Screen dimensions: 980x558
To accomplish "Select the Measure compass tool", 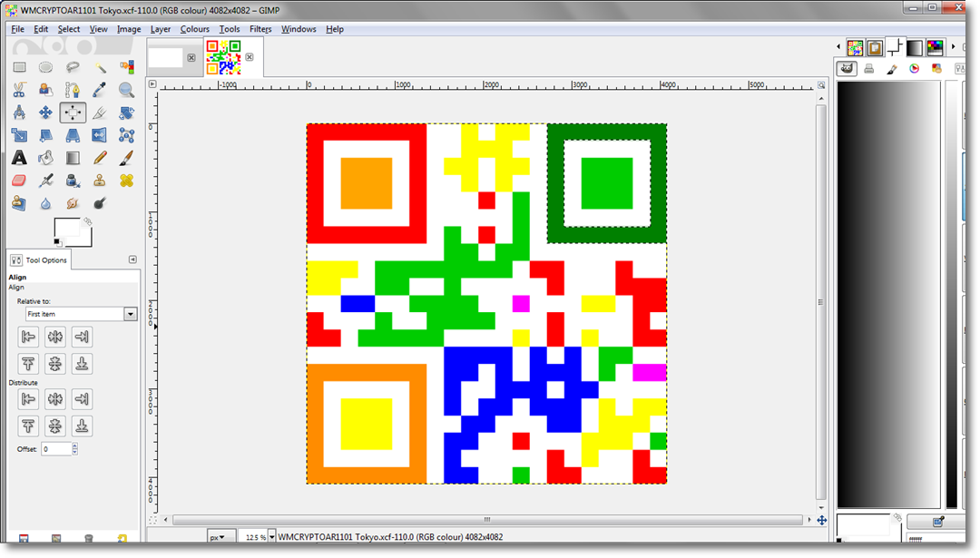I will 19,113.
